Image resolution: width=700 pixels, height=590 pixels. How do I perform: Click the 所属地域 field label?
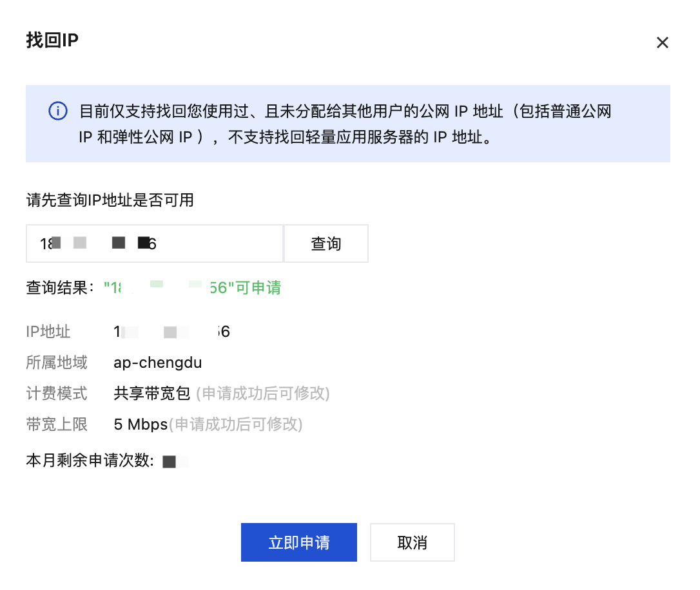[x=57, y=363]
